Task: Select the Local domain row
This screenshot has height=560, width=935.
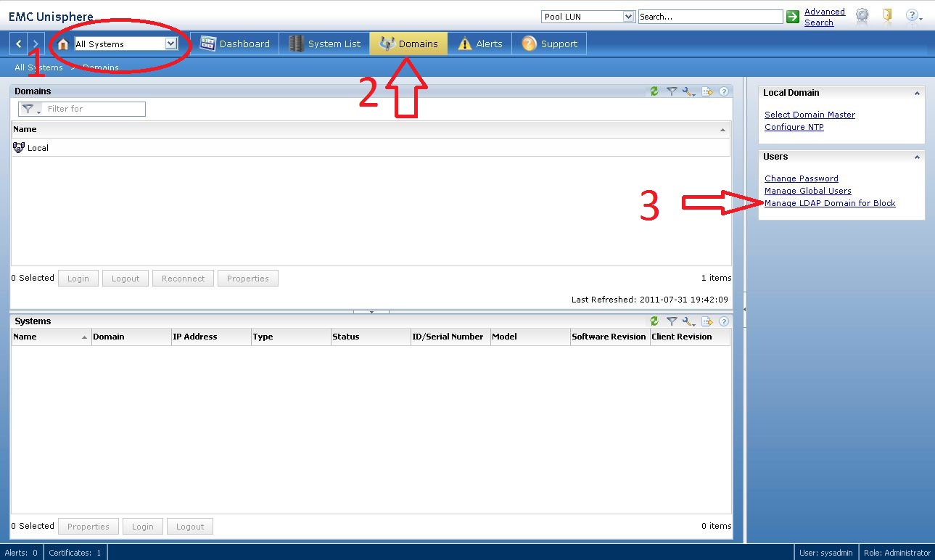Action: pyautogui.click(x=38, y=148)
